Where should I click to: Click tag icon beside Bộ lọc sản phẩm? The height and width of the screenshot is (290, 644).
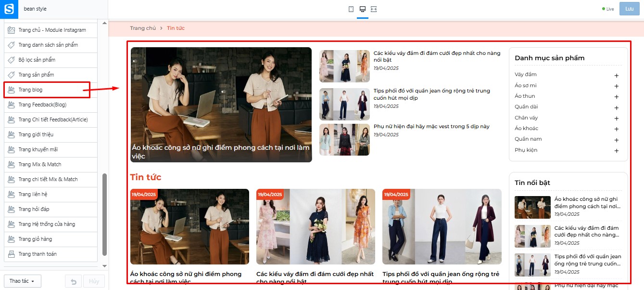(12, 60)
